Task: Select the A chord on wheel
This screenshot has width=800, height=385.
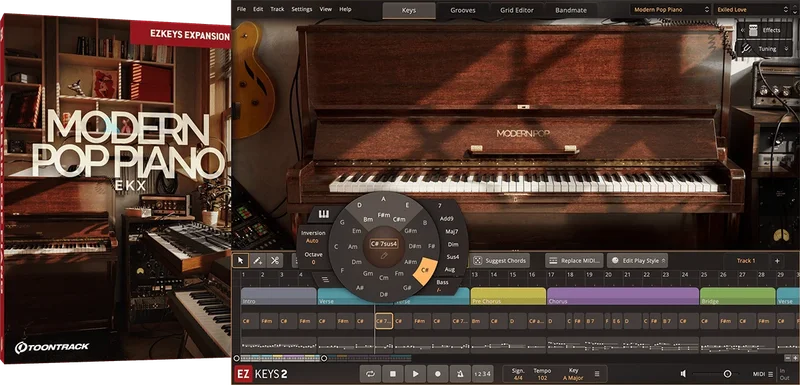Action: coord(383,199)
